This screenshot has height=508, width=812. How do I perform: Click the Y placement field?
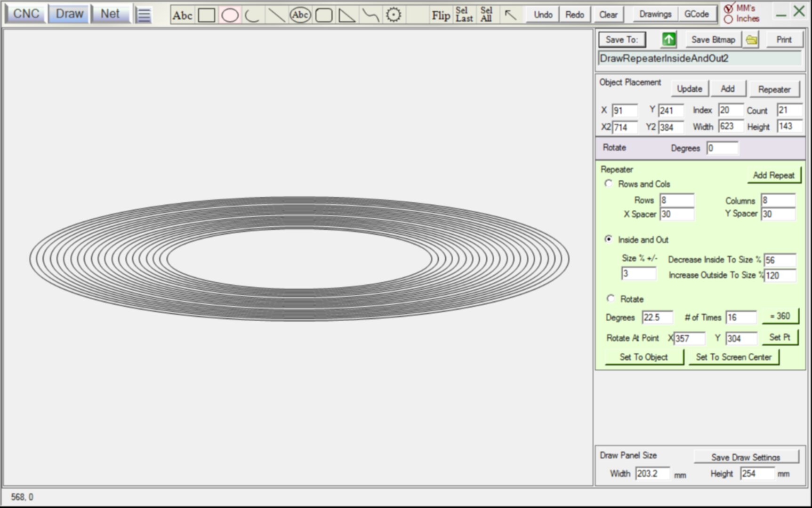670,111
